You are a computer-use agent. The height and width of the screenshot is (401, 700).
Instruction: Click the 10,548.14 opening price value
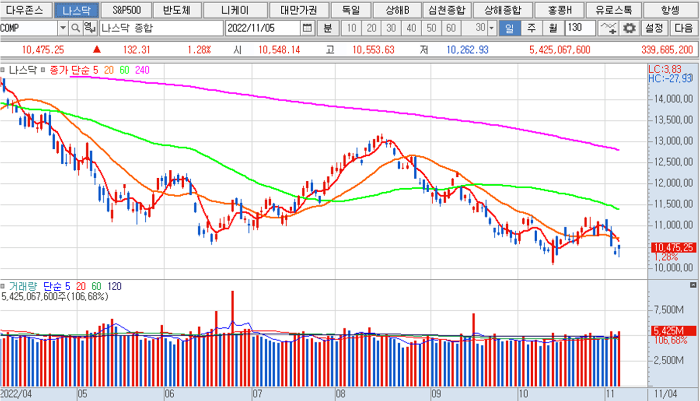pyautogui.click(x=279, y=50)
